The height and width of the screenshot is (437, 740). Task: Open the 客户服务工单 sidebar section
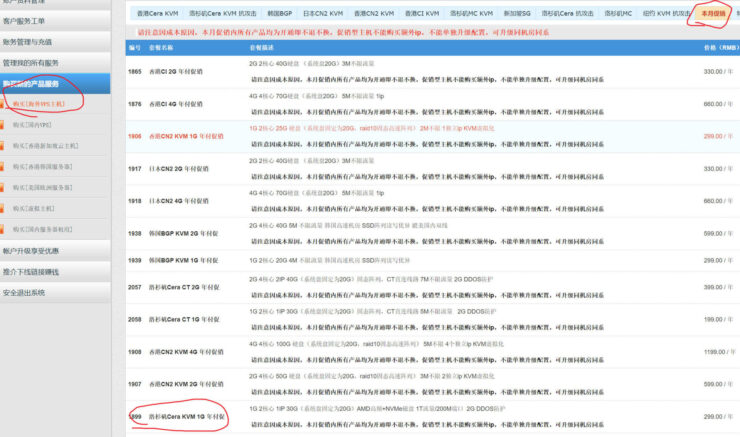[x=24, y=21]
